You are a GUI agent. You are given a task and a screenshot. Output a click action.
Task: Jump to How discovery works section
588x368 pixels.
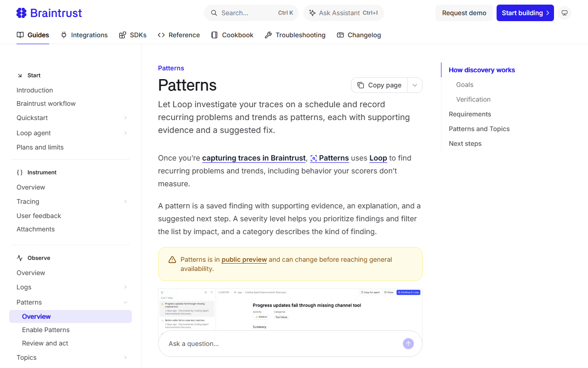[x=482, y=70]
